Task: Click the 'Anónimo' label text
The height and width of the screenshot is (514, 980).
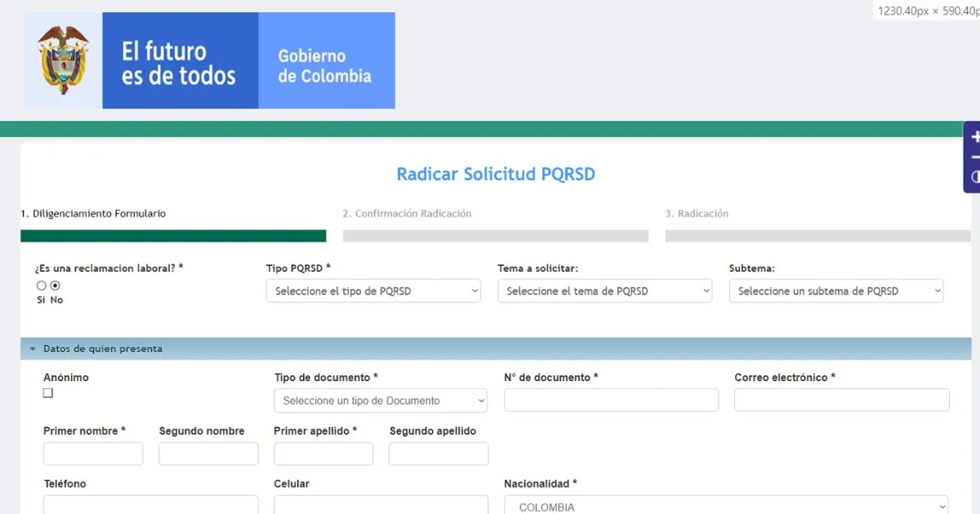Action: (66, 378)
